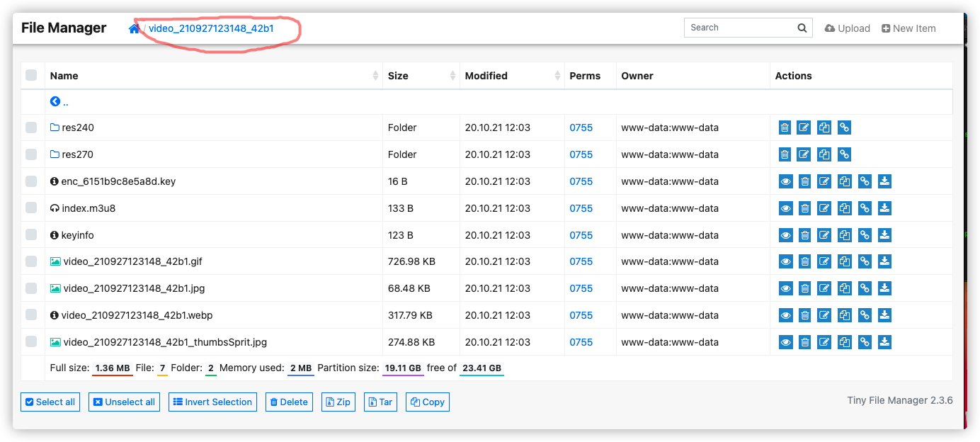Click the home icon in the breadcrumb
980x442 pixels.
[x=134, y=28]
